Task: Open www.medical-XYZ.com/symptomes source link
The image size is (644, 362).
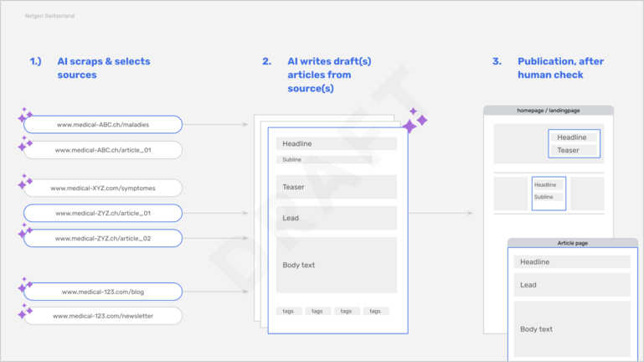Action: [x=103, y=188]
